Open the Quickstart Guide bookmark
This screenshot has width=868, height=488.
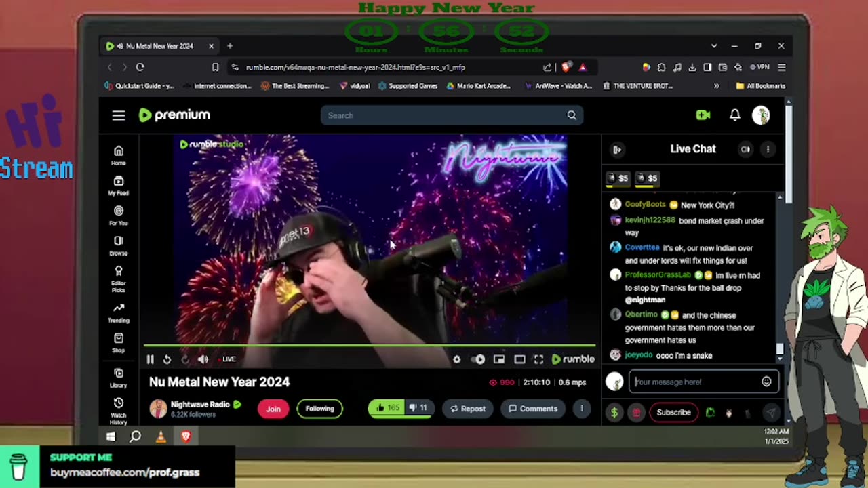140,86
